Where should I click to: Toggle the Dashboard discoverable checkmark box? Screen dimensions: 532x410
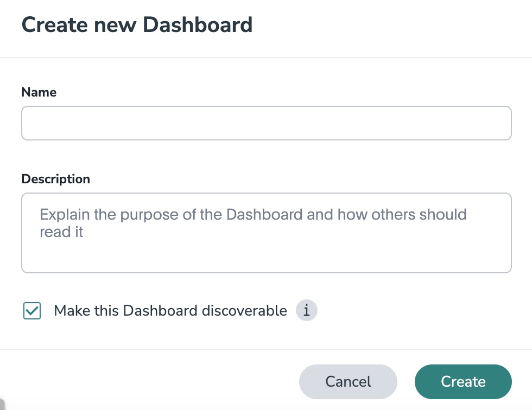[32, 311]
